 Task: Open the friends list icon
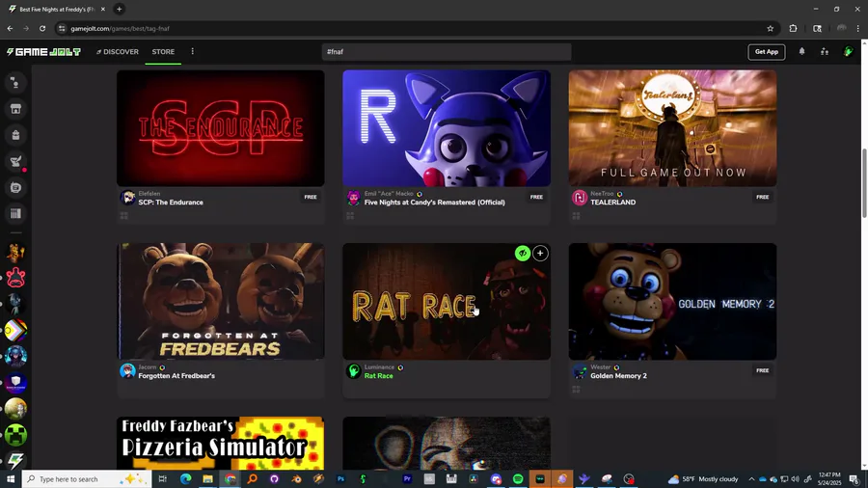coord(825,51)
